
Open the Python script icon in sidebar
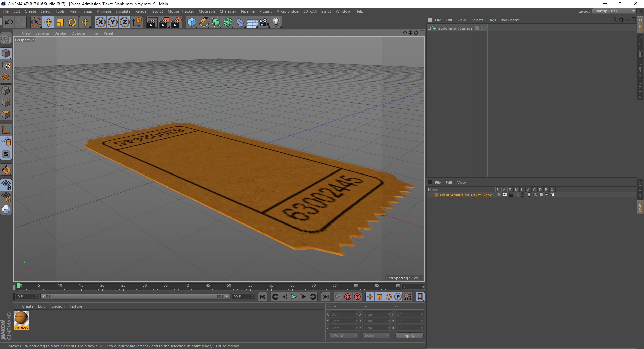point(6,209)
